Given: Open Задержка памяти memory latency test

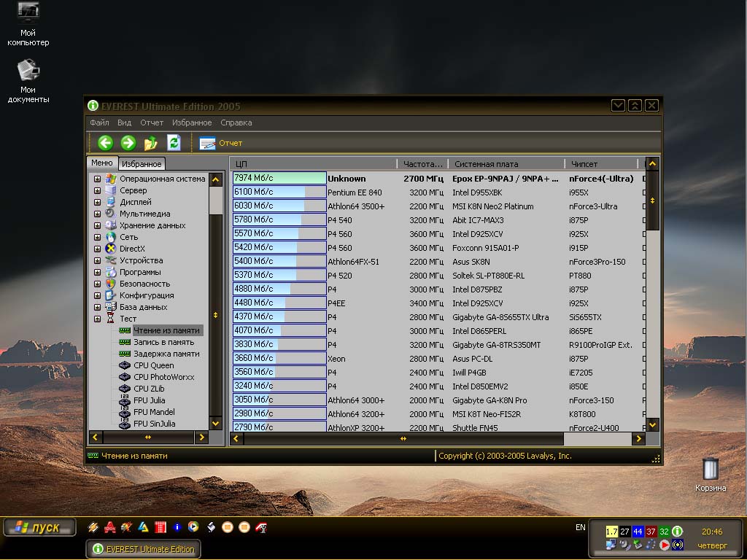Looking at the screenshot, I should (x=166, y=354).
